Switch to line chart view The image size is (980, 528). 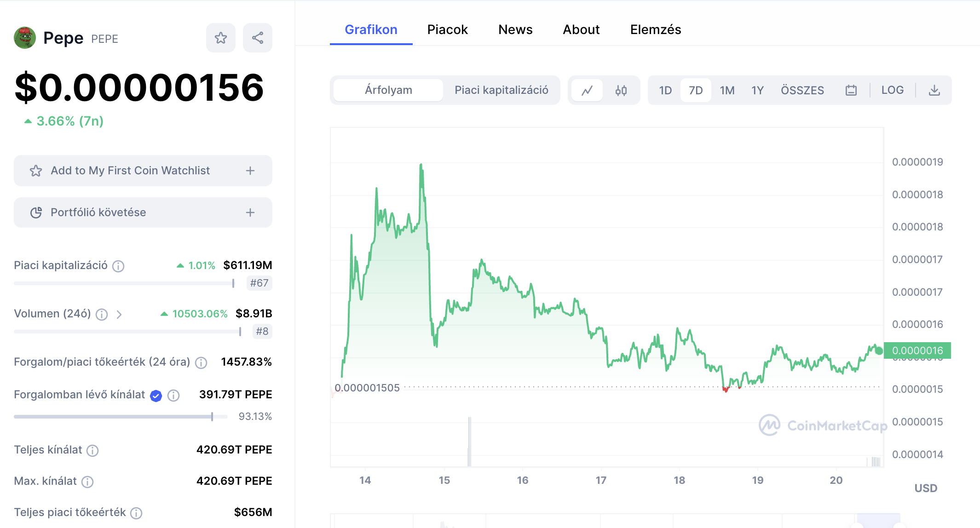[x=587, y=90]
